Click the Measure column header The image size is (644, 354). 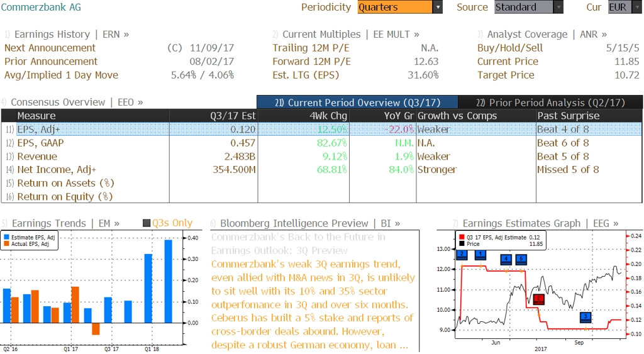[92, 116]
